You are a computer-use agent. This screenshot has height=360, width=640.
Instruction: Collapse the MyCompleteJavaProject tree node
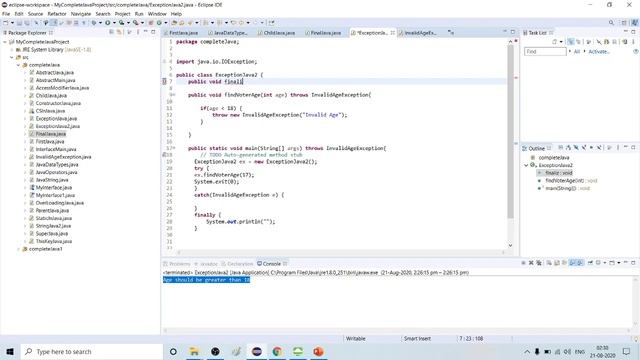click(5, 42)
